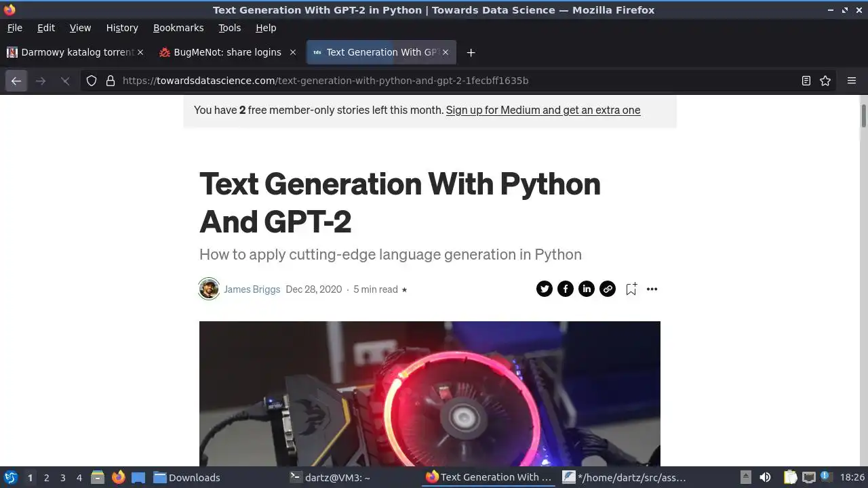
Task: Toggle reader view in address bar
Action: (x=806, y=81)
